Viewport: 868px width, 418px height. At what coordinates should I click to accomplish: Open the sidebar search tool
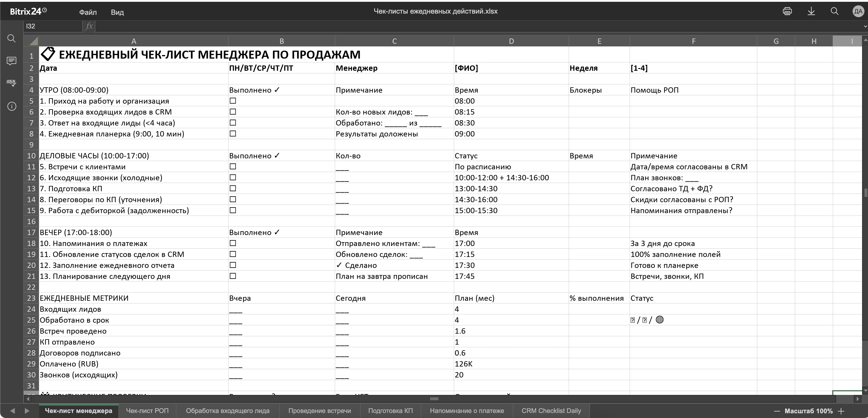12,38
